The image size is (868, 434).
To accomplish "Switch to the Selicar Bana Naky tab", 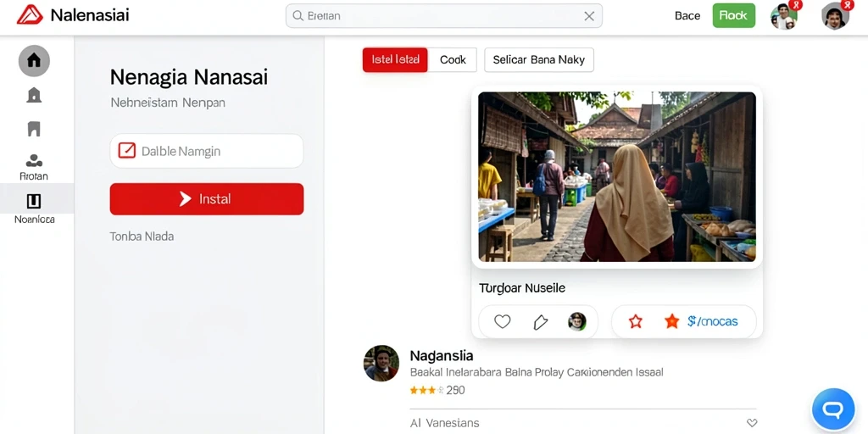I will pyautogui.click(x=538, y=60).
